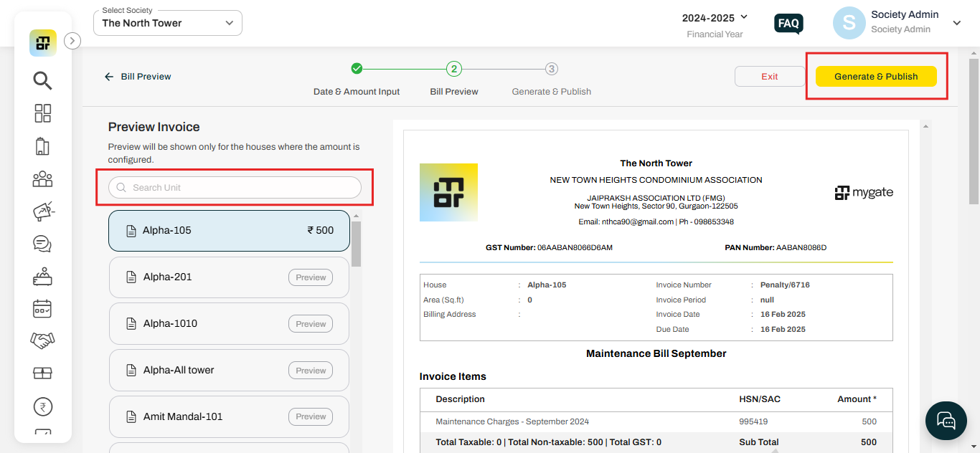
Task: Expand the Select Society dropdown
Action: (167, 23)
